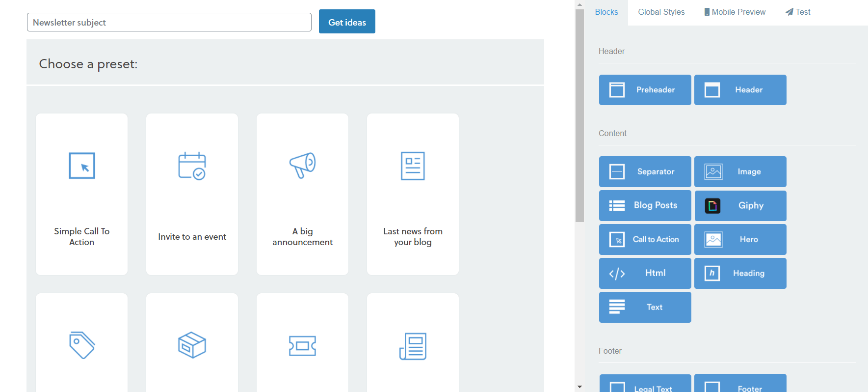Click the Html code brackets icon
Viewport: 868px width, 392px height.
(x=617, y=273)
